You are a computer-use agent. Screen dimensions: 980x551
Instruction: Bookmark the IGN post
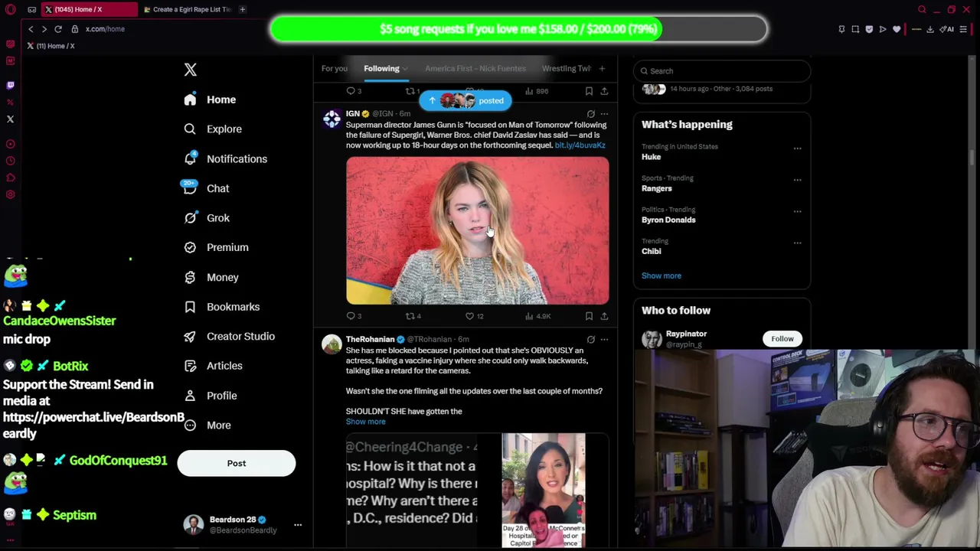point(589,315)
